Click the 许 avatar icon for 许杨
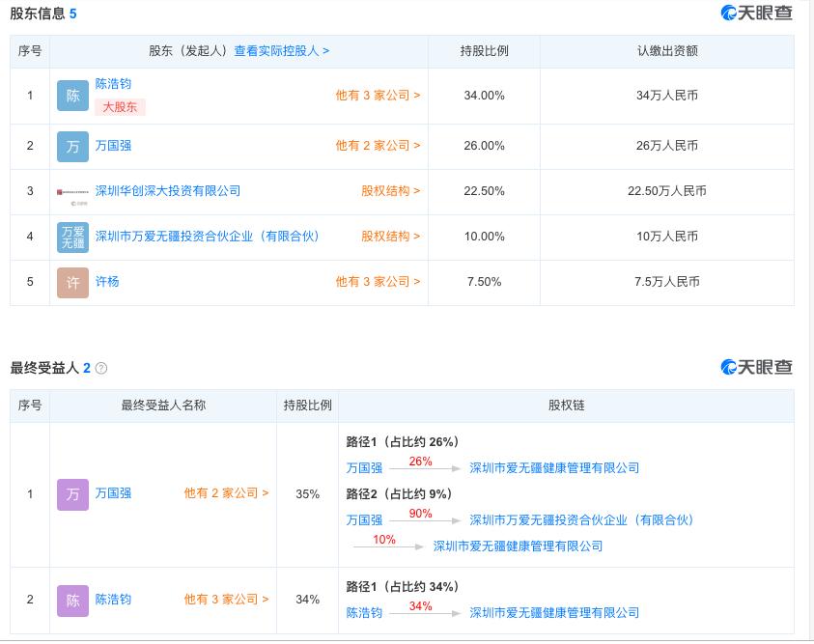Viewport: 814px width, 644px height. 72,282
